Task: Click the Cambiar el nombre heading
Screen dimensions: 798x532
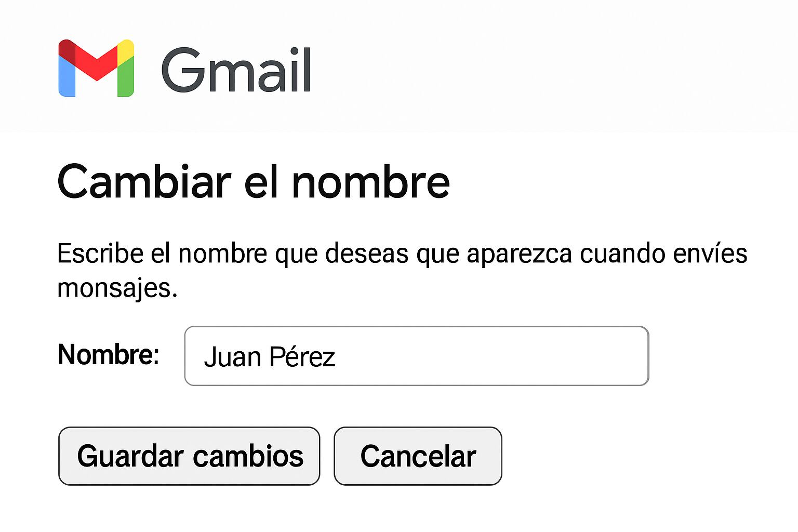Action: coord(255,181)
